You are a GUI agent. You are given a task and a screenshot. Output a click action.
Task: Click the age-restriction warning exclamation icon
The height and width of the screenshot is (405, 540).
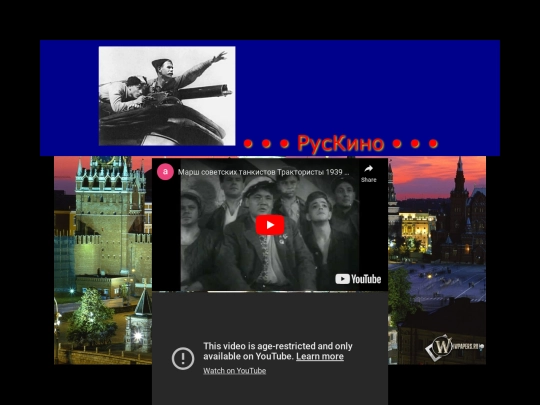pyautogui.click(x=183, y=358)
